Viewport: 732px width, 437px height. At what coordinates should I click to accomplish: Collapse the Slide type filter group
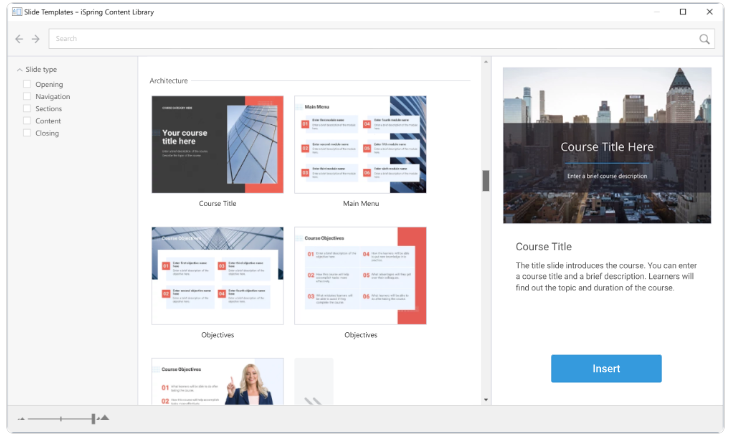click(19, 70)
